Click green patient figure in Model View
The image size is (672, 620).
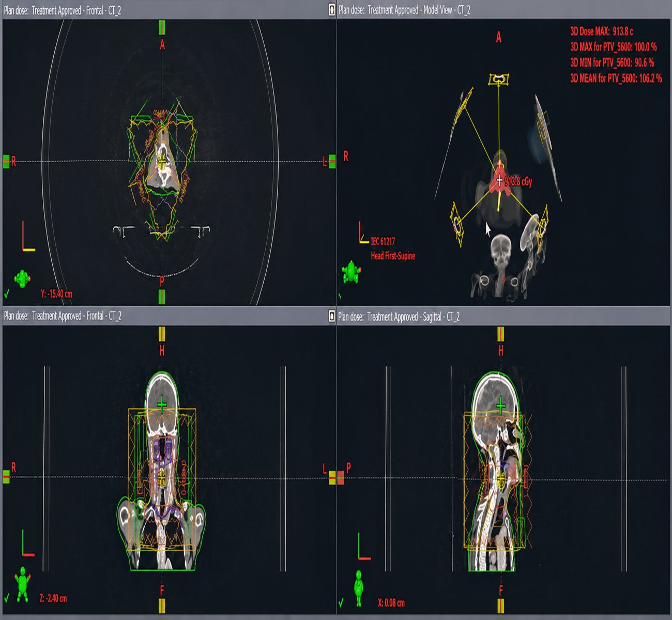pyautogui.click(x=352, y=272)
